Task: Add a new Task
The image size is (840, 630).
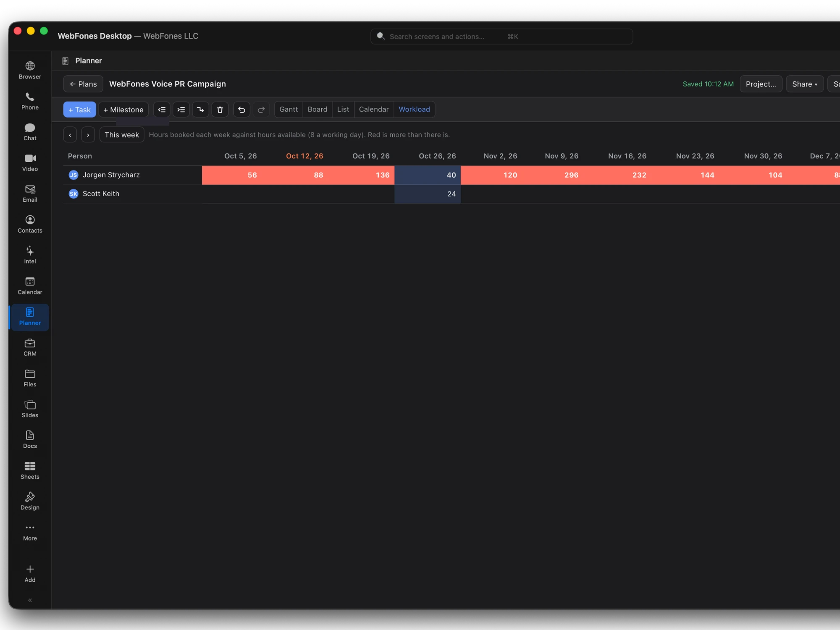Action: 79,110
